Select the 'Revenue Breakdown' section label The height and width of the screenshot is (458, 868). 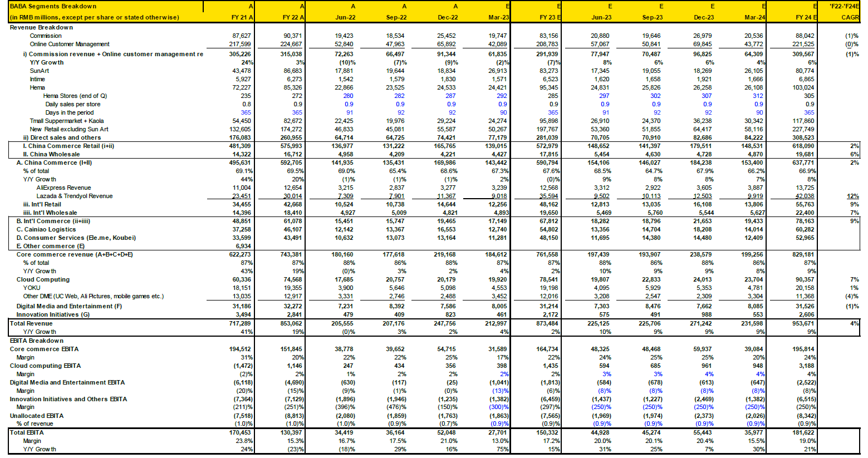41,27
